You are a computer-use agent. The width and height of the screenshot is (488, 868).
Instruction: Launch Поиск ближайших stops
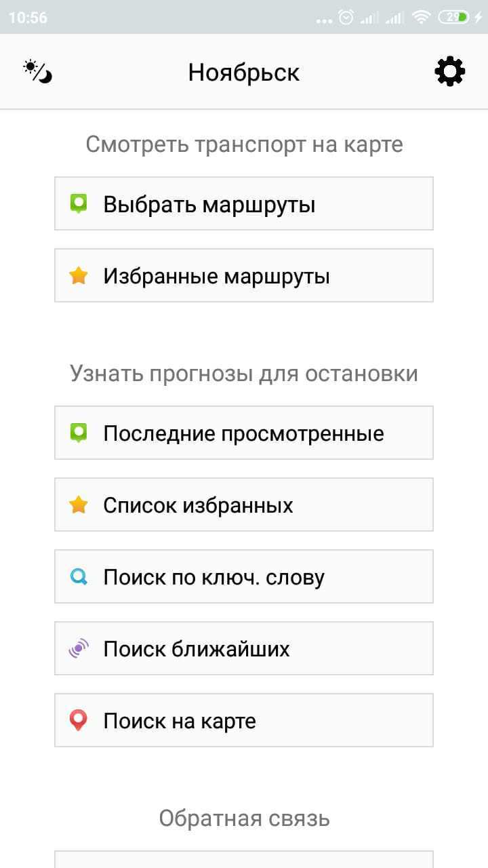244,648
